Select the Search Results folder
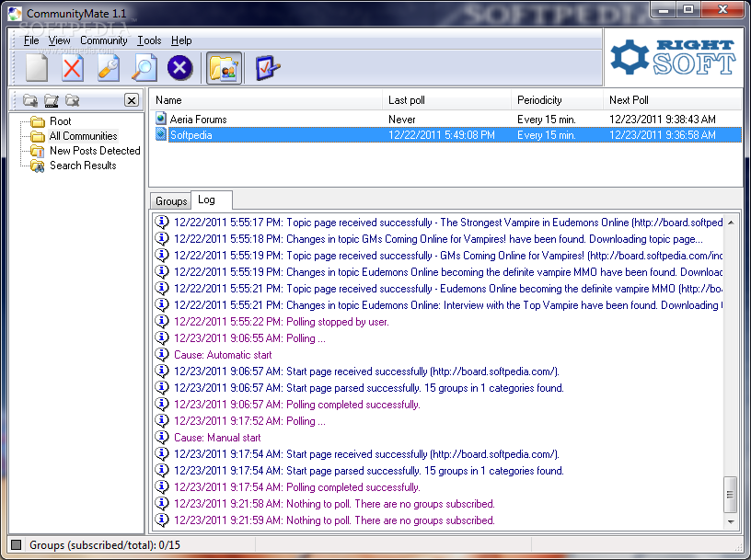The height and width of the screenshot is (560, 751). [83, 166]
